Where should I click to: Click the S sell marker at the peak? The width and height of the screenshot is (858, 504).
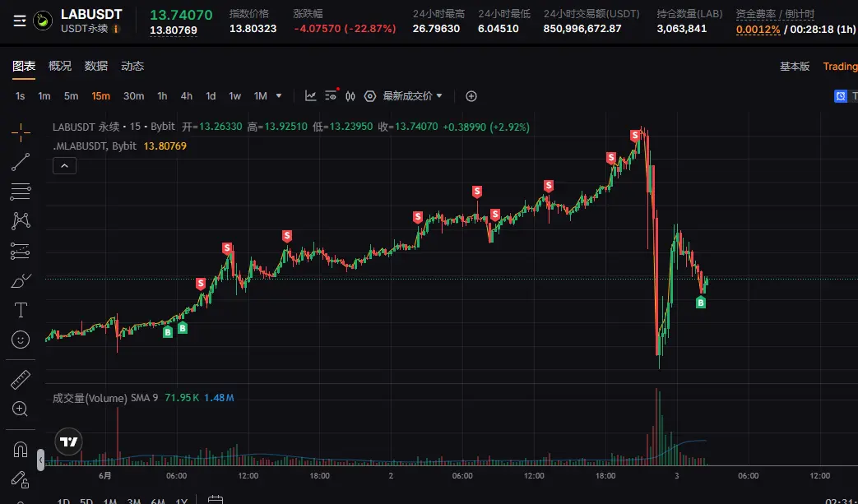click(x=635, y=135)
